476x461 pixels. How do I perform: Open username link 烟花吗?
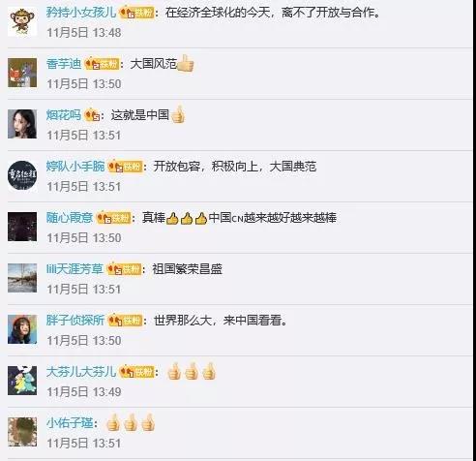(x=64, y=115)
